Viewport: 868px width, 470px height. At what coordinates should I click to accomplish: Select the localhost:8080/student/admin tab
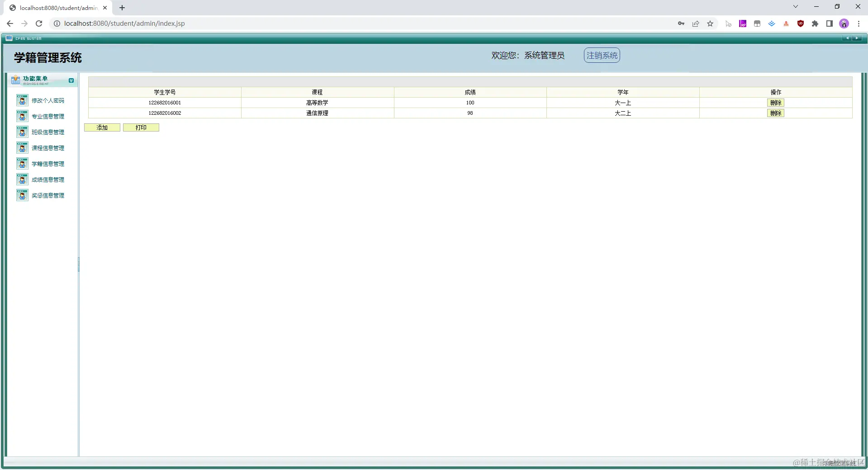click(58, 8)
